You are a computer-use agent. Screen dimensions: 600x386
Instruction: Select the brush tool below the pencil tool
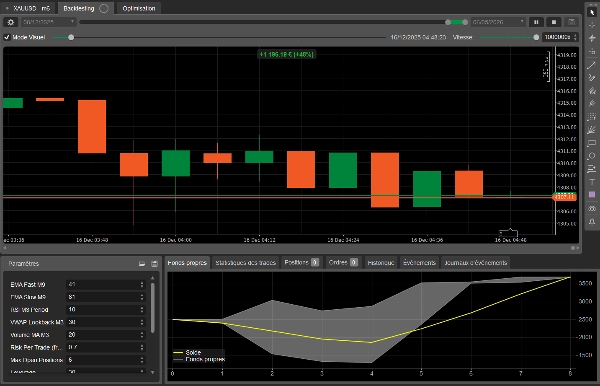[x=592, y=91]
